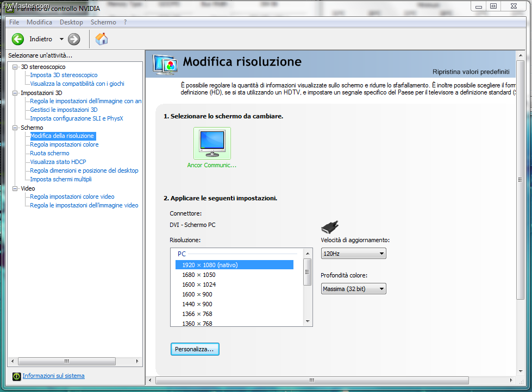Click the DVI connector icon
532x392 pixels.
pos(330,227)
